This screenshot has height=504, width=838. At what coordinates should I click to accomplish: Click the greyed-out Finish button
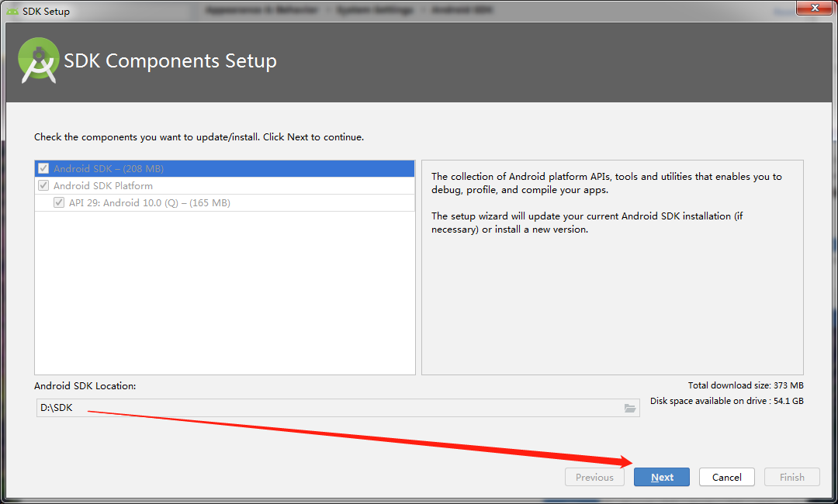(x=791, y=477)
